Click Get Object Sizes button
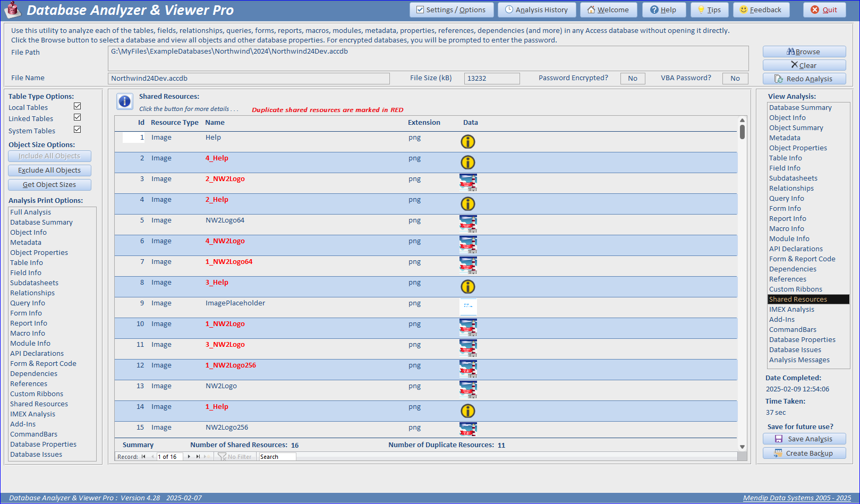Image resolution: width=860 pixels, height=504 pixels. pos(49,185)
